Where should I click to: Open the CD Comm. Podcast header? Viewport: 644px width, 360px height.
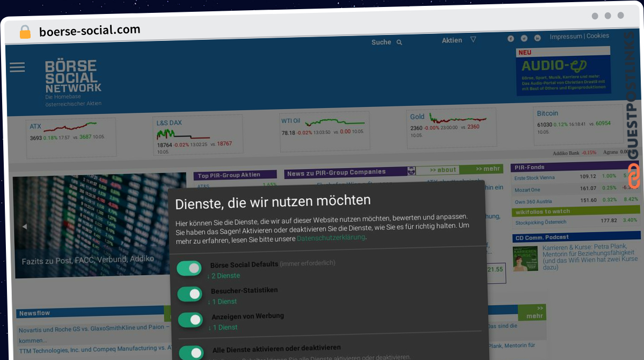click(x=577, y=236)
